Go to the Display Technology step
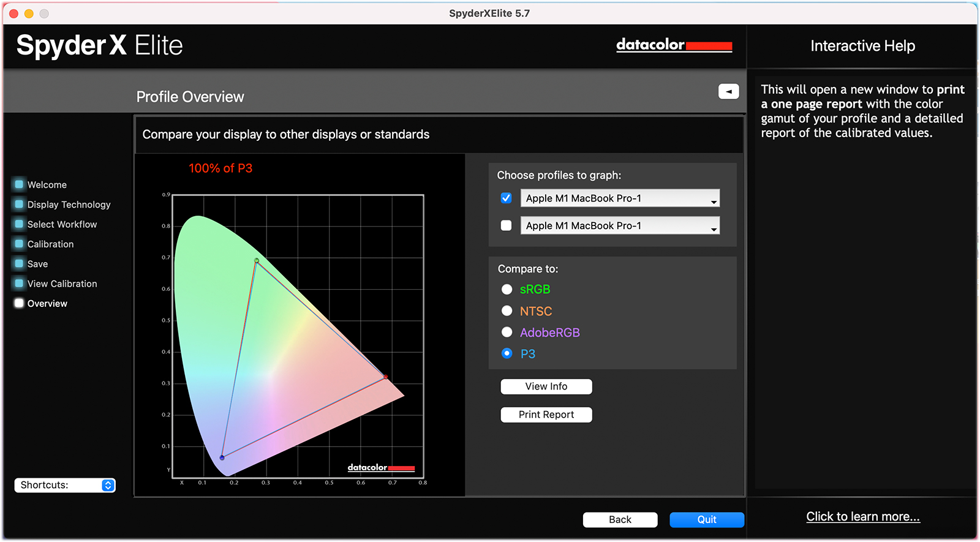 tap(69, 205)
